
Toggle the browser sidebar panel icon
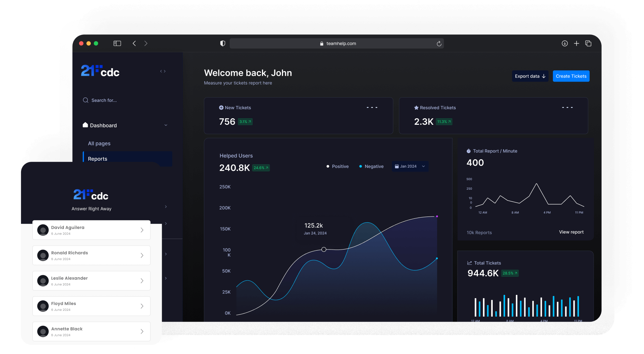tap(117, 44)
